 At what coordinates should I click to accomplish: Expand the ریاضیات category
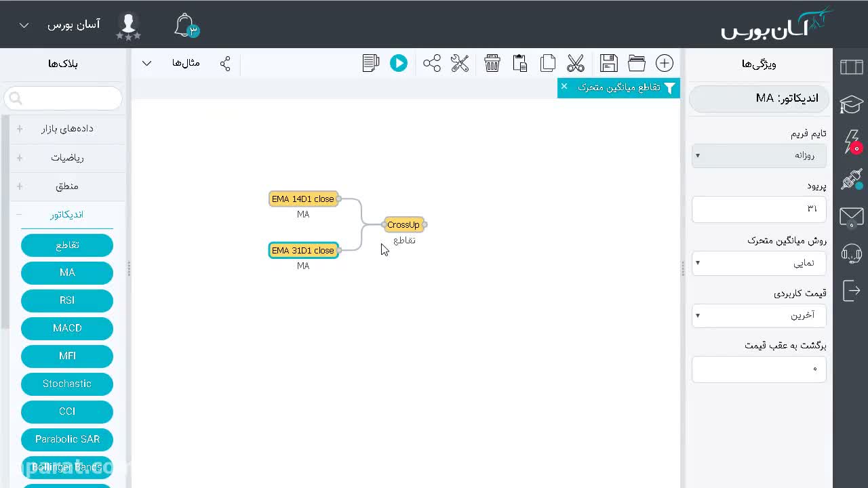(67, 158)
